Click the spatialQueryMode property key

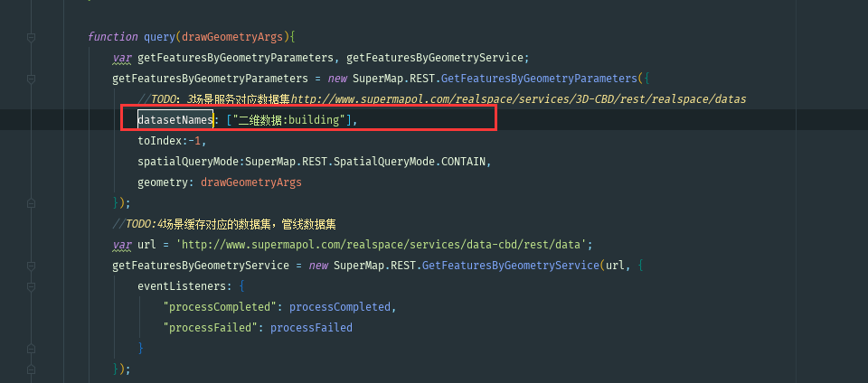[x=188, y=162]
